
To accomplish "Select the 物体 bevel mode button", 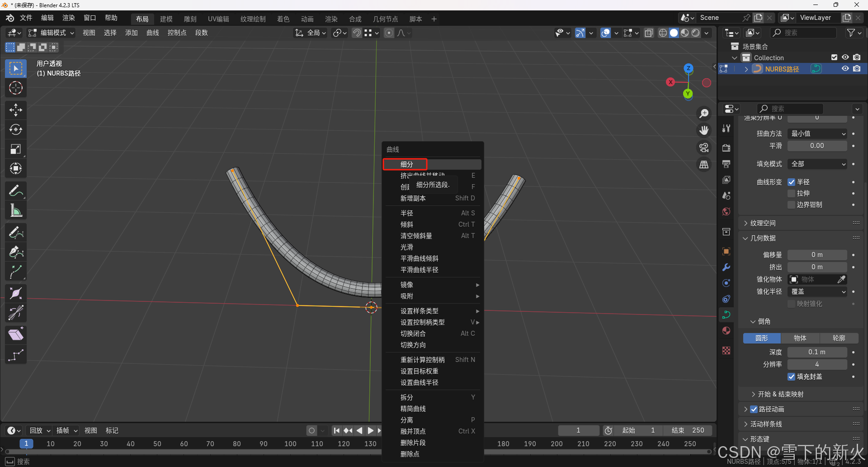I will pos(800,338).
